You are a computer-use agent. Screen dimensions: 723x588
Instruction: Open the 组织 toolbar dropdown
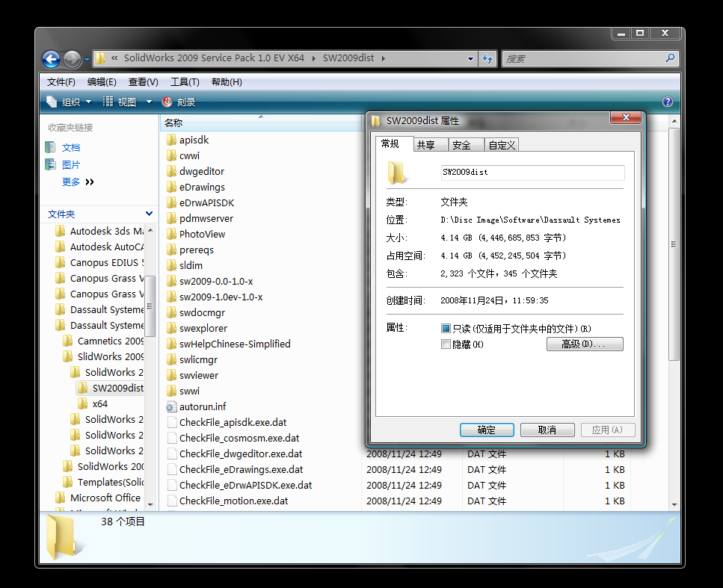(69, 102)
